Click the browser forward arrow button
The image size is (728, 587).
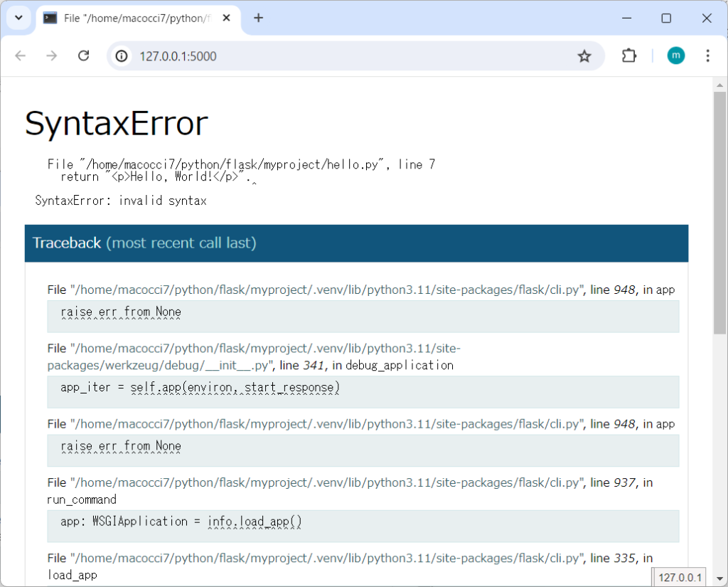(x=52, y=56)
